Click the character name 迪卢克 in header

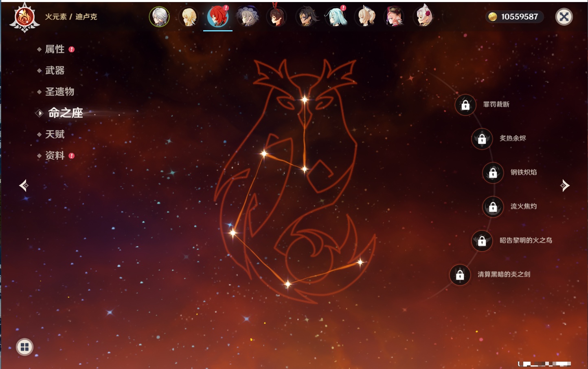[86, 17]
